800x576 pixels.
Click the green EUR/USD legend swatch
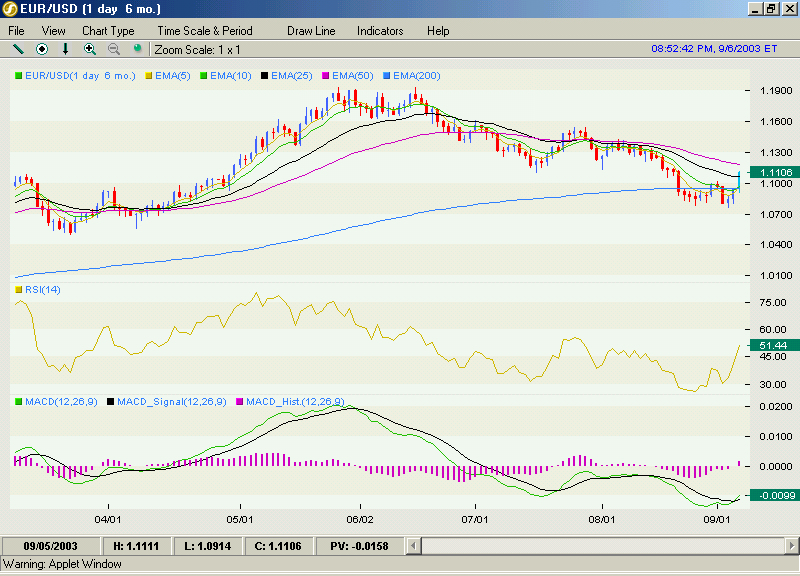[x=19, y=76]
